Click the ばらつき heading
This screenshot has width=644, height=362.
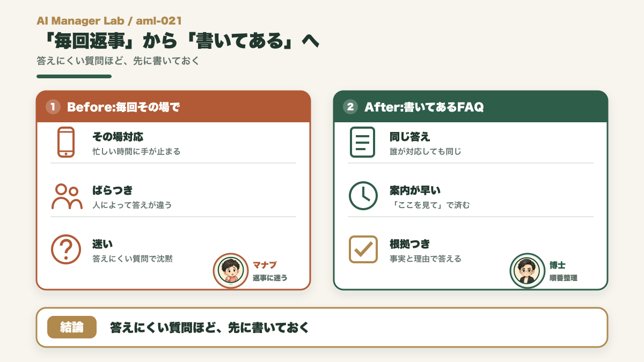[x=113, y=190]
